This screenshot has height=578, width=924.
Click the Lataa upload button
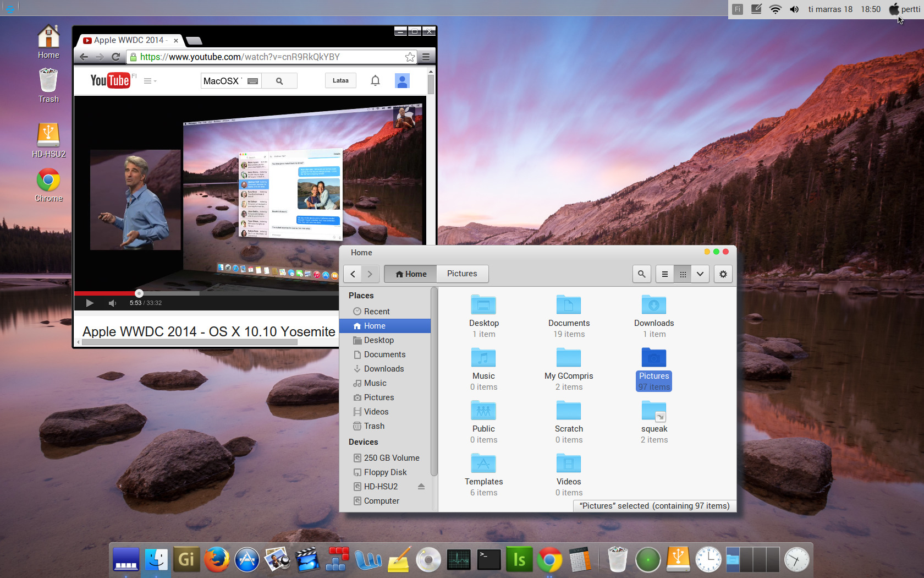(x=340, y=81)
